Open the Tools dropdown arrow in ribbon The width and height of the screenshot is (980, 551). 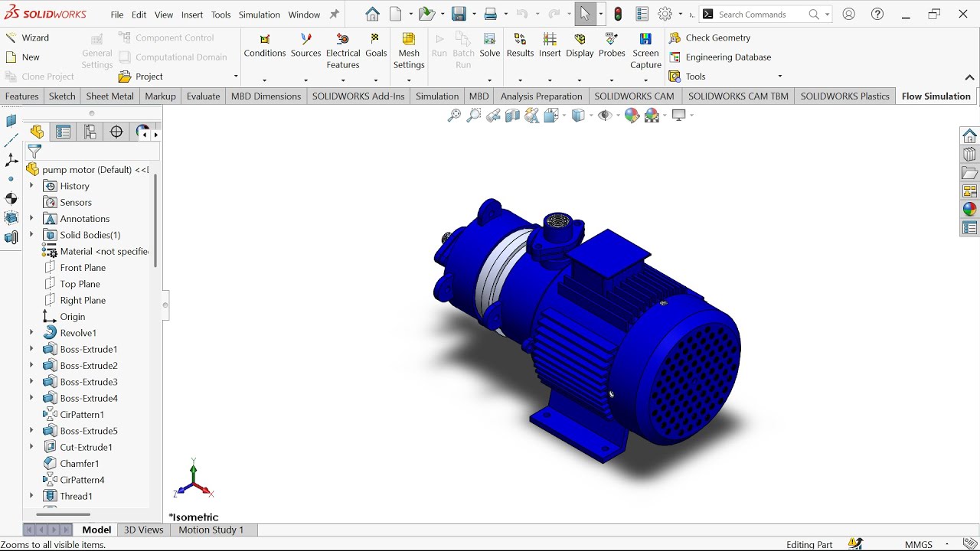[x=779, y=76]
